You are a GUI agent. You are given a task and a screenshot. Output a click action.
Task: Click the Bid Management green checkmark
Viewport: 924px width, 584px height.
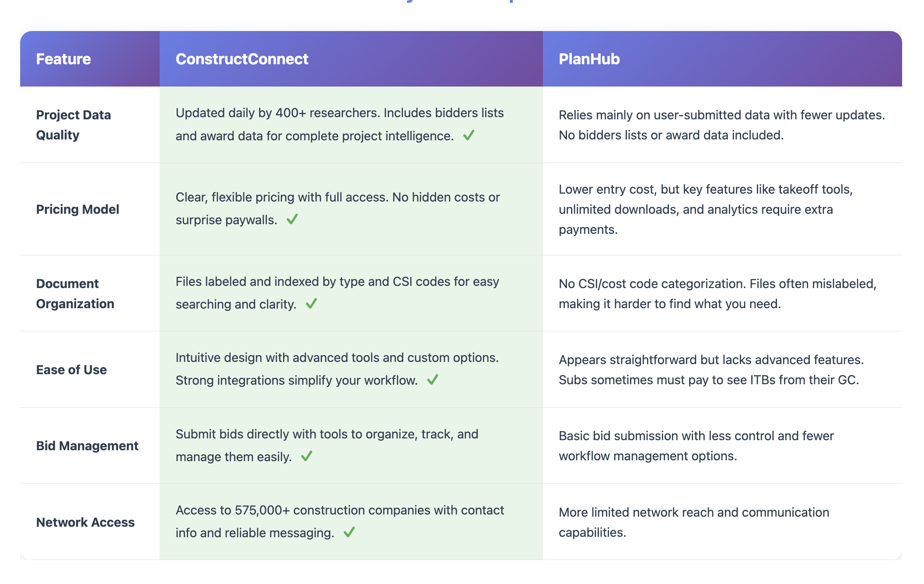pos(307,456)
